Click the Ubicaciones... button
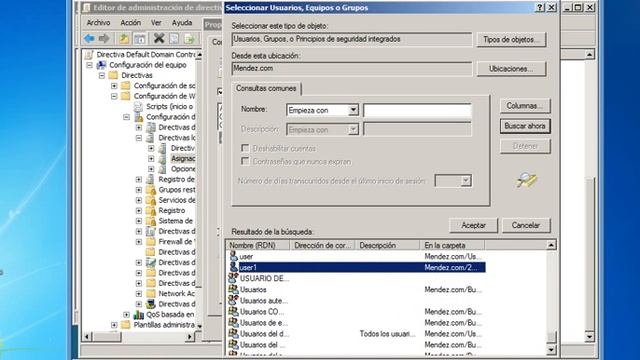Screen dimensions: 640x360 (x=511, y=69)
